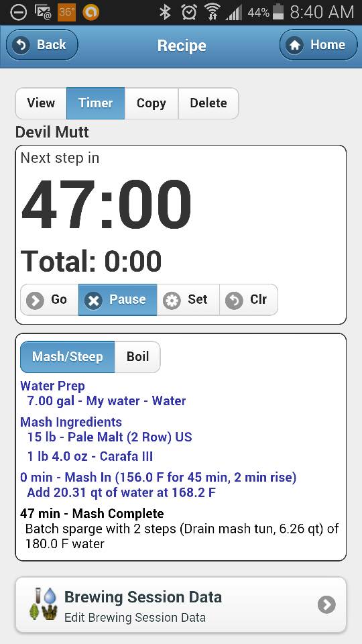Open 15 lb Pale Malt ingredient
Screen dimensions: 362x644
coord(109,437)
